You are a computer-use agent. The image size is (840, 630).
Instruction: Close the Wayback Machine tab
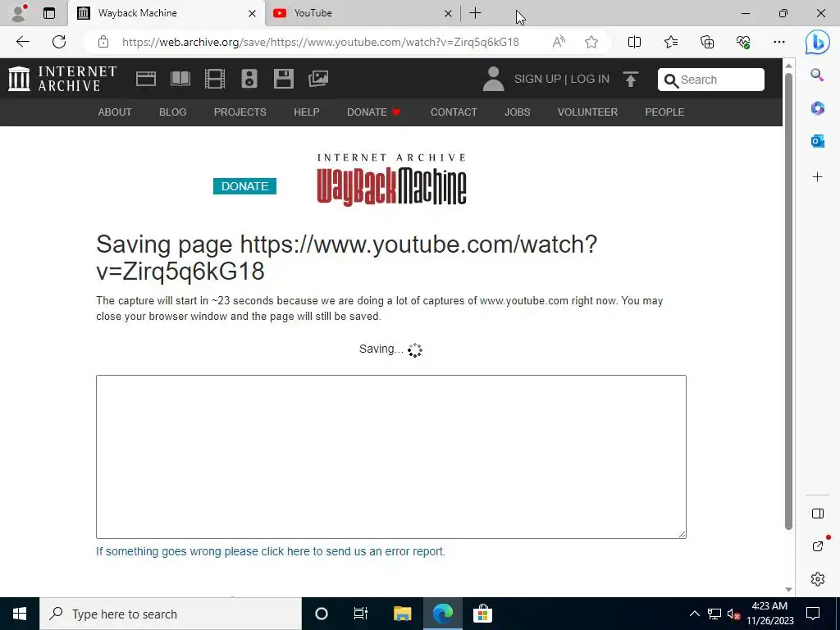pyautogui.click(x=252, y=13)
